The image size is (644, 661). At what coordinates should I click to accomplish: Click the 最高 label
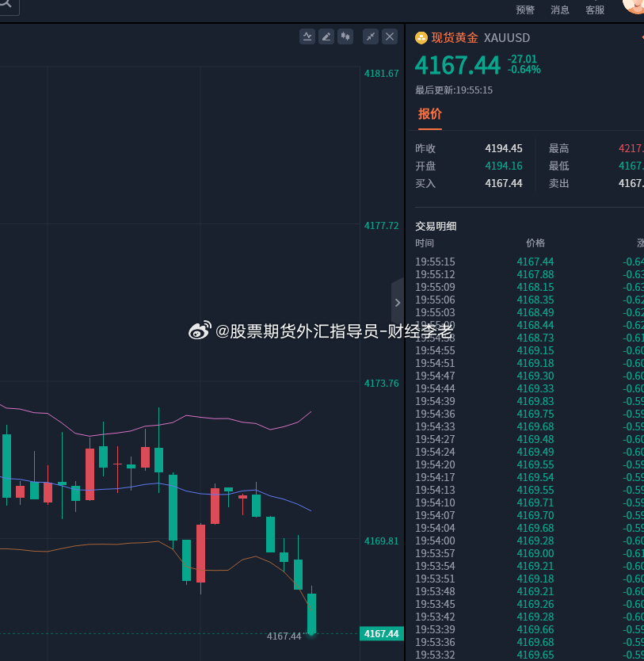tap(559, 148)
